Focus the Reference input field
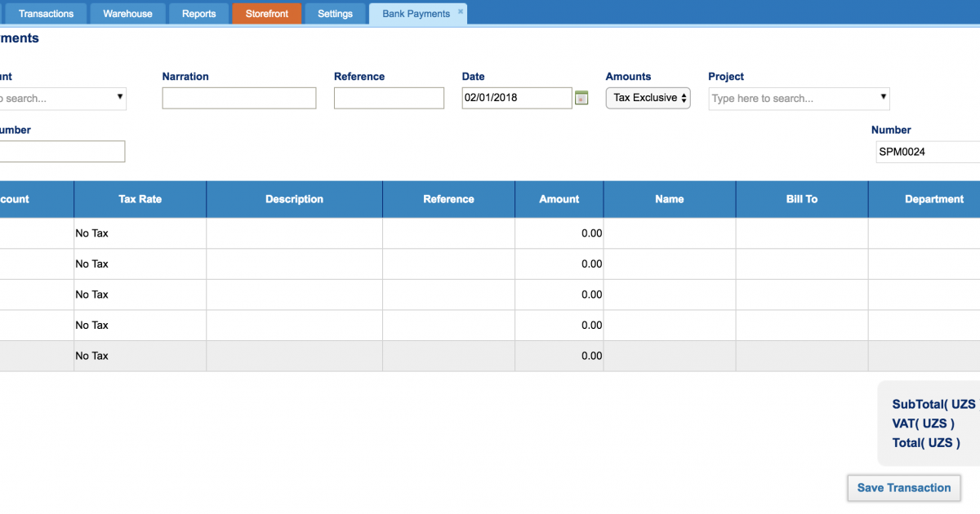This screenshot has height=514, width=980. [389, 98]
